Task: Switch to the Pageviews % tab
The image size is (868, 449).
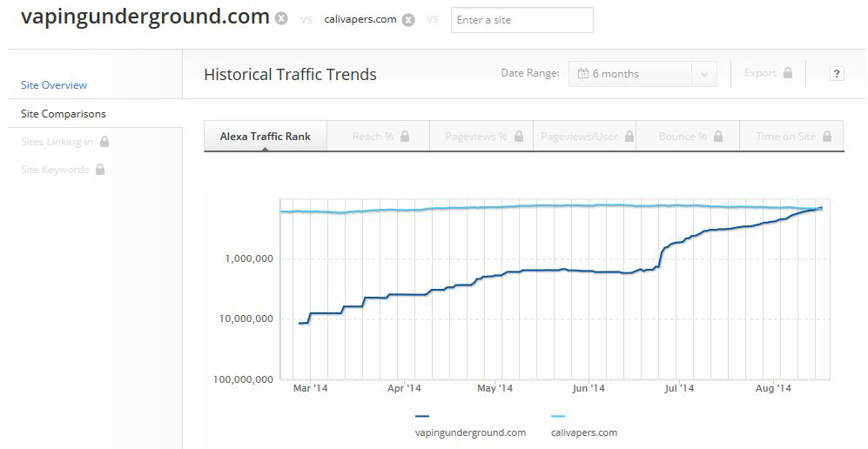Action: point(475,137)
